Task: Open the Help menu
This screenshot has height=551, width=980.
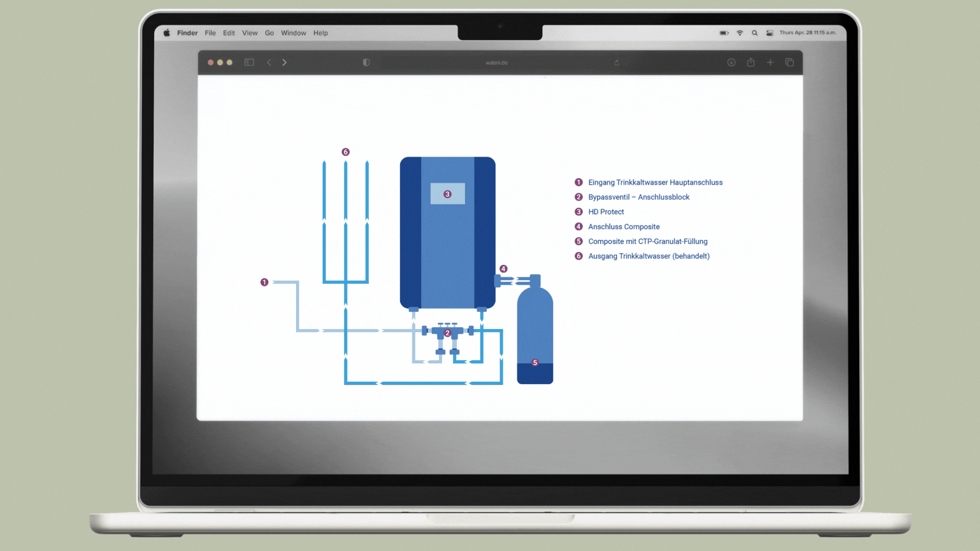Action: (320, 33)
